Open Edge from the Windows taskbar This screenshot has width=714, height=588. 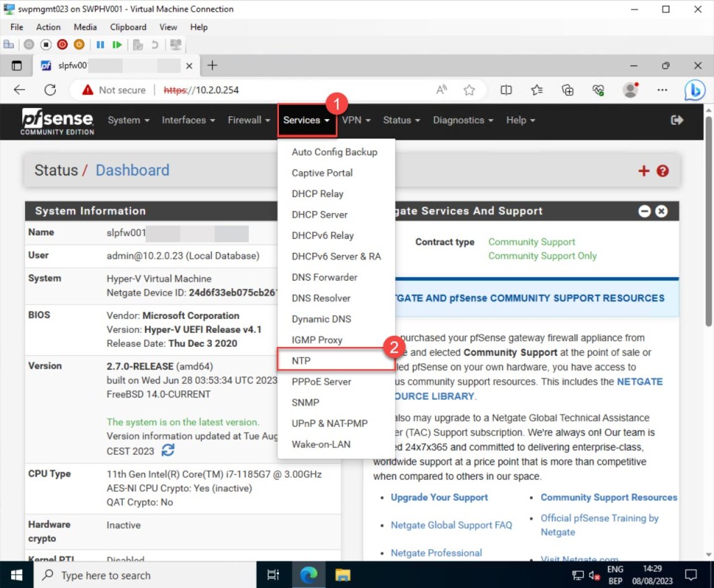tap(308, 575)
